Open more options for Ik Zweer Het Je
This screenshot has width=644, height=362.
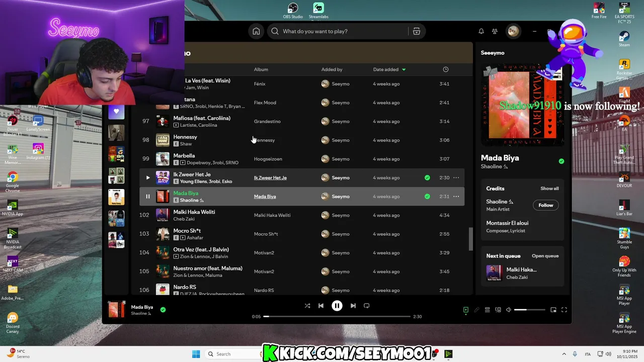click(456, 177)
